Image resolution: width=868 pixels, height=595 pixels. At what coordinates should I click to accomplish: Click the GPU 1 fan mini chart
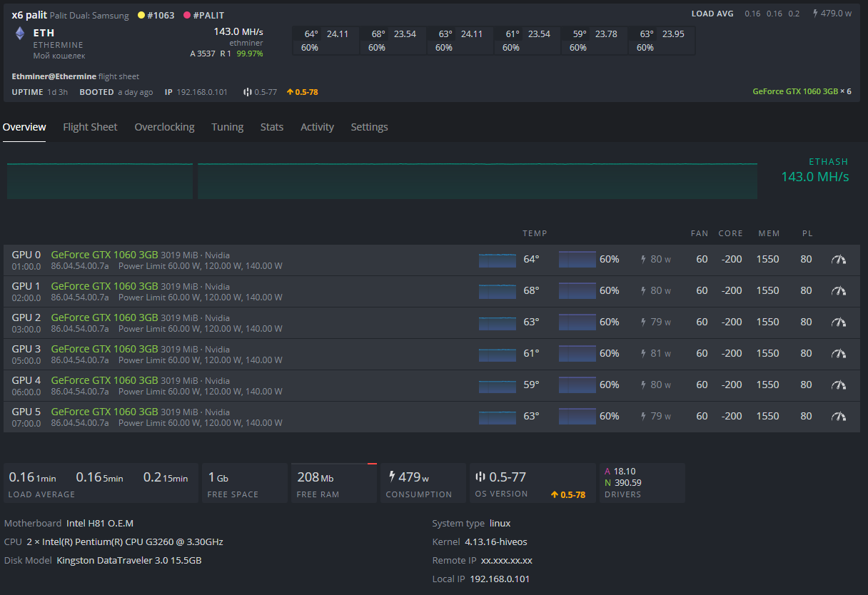click(x=577, y=291)
